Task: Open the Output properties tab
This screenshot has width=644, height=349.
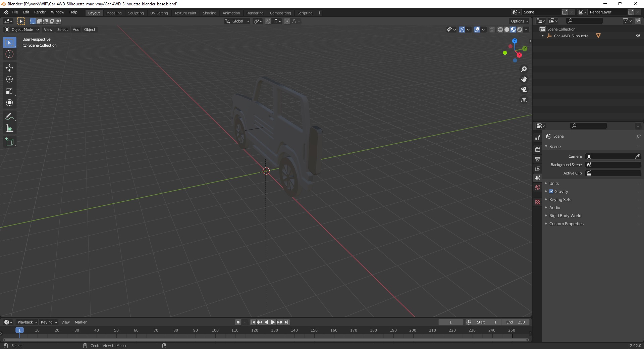Action: (538, 159)
